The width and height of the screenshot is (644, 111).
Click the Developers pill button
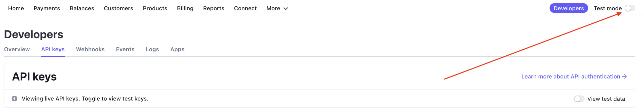click(x=569, y=8)
